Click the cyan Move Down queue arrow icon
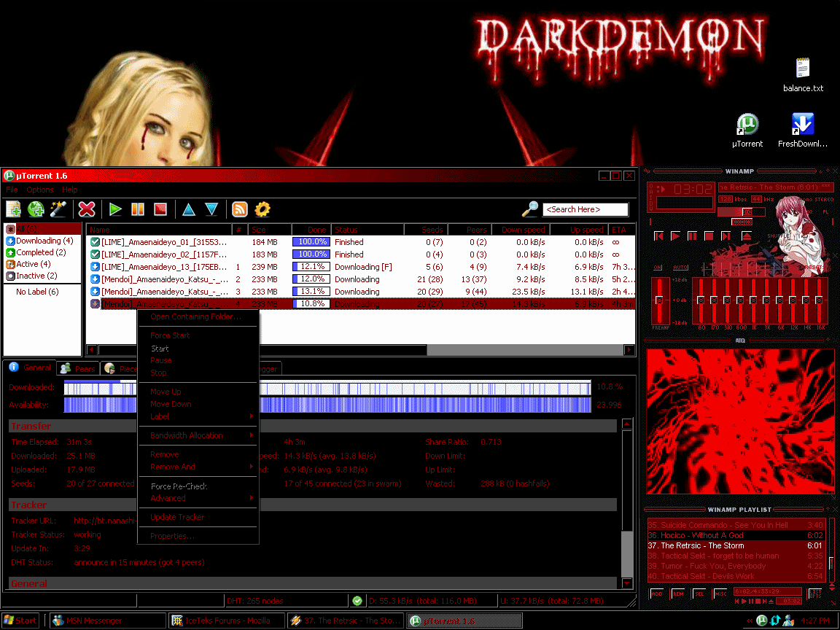The width and height of the screenshot is (840, 630). (x=211, y=209)
